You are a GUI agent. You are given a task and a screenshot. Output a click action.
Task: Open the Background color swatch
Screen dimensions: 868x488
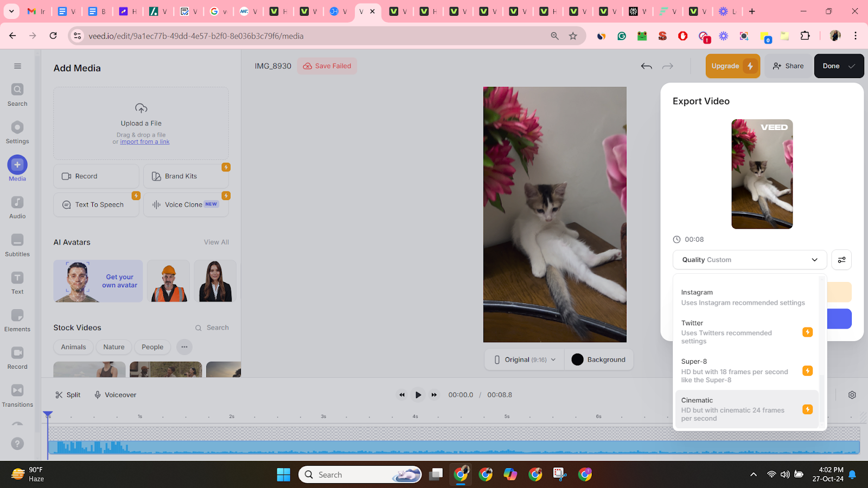point(578,359)
